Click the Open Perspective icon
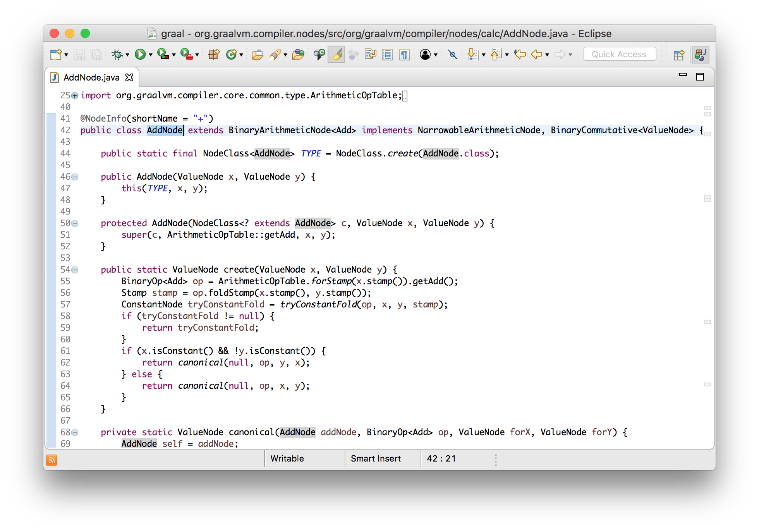 click(x=679, y=55)
